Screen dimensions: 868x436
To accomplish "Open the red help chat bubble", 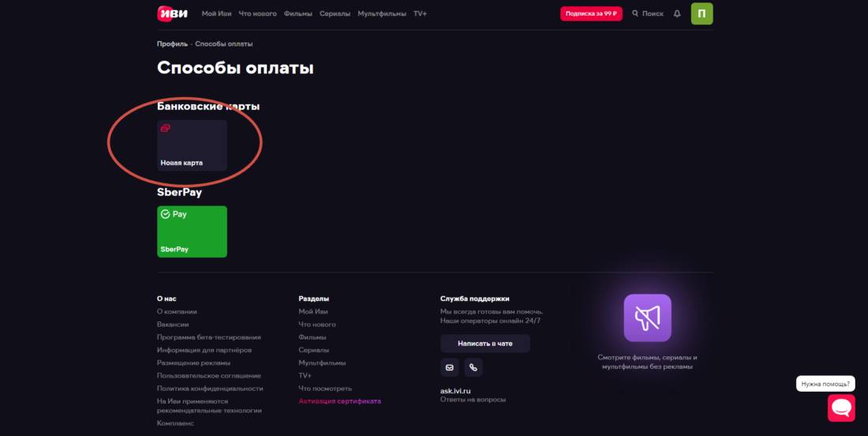I will pos(841,408).
